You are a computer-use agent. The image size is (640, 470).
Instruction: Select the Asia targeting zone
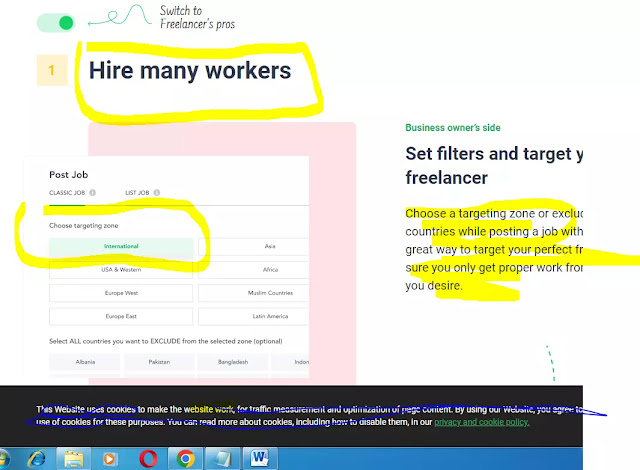pyautogui.click(x=253, y=246)
